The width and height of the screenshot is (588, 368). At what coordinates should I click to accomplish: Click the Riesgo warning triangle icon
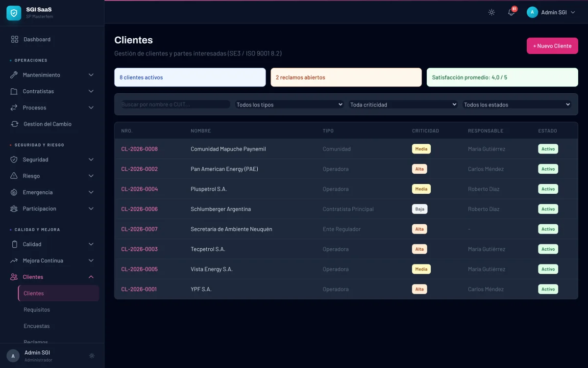14,176
